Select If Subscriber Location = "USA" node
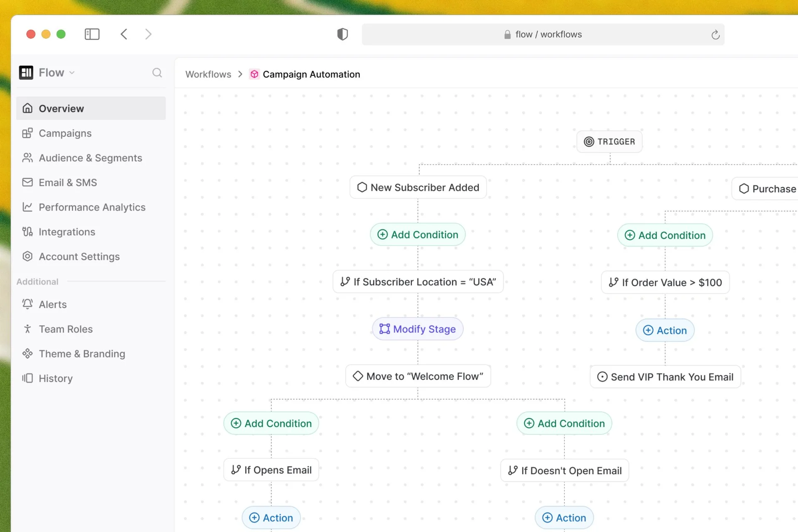798x532 pixels. click(418, 282)
